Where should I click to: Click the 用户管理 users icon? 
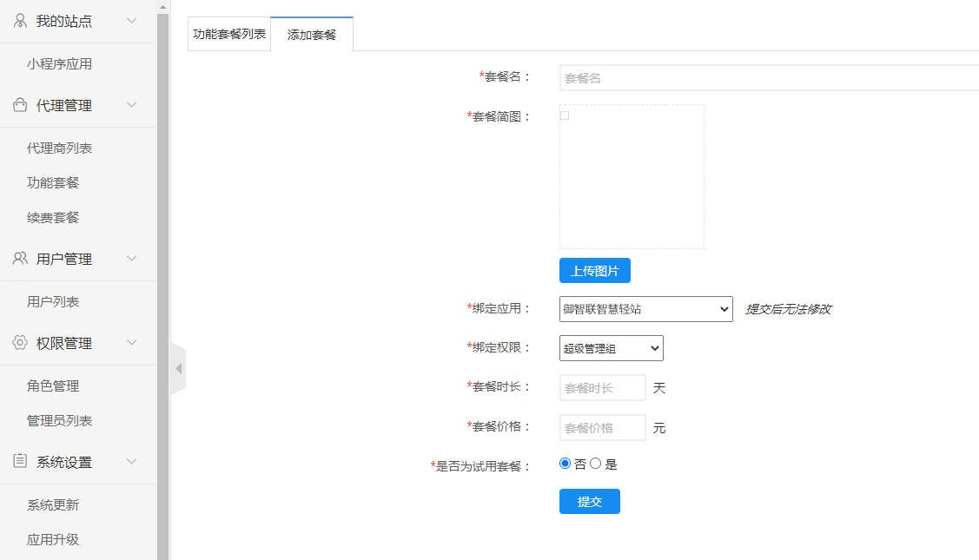[20, 259]
